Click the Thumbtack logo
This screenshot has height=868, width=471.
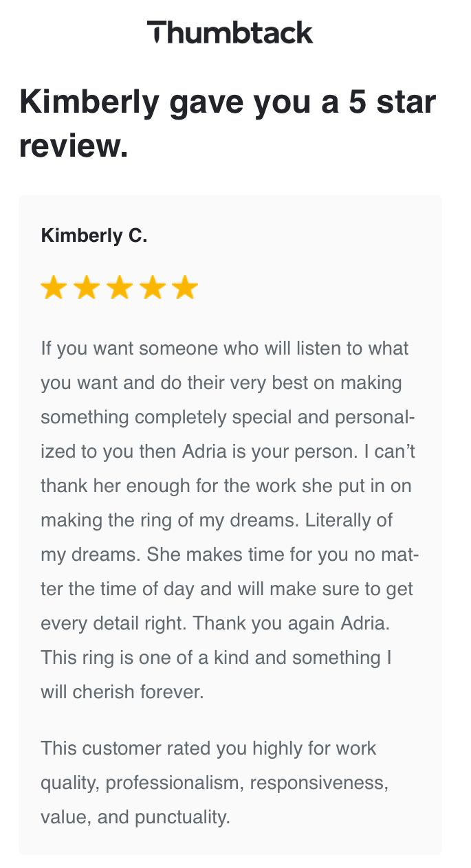click(230, 32)
